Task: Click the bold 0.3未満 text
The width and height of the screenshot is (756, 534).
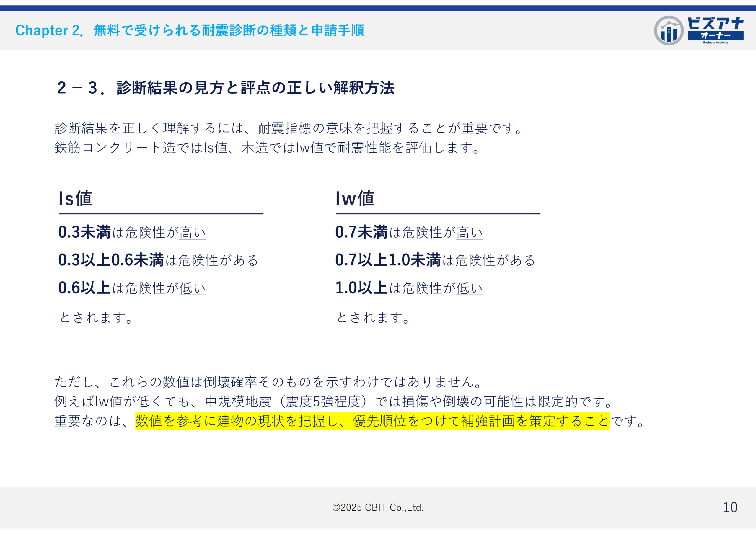Action: click(x=84, y=232)
